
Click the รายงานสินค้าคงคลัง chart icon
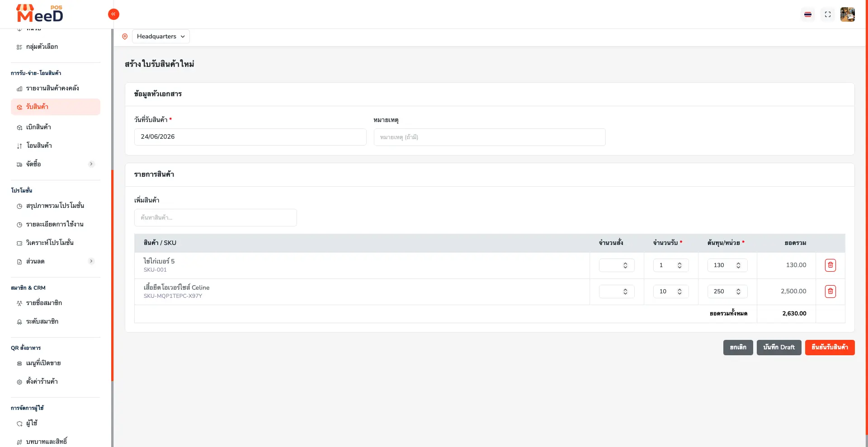[19, 89]
